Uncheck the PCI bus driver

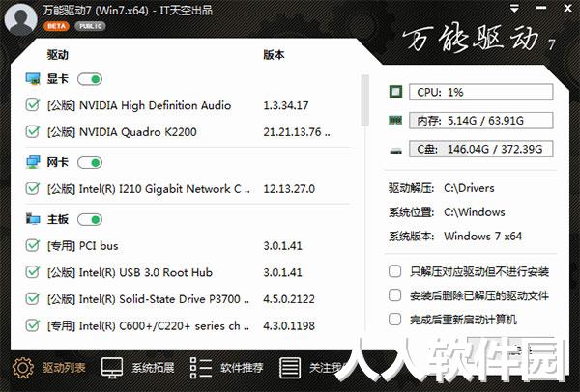[x=33, y=245]
